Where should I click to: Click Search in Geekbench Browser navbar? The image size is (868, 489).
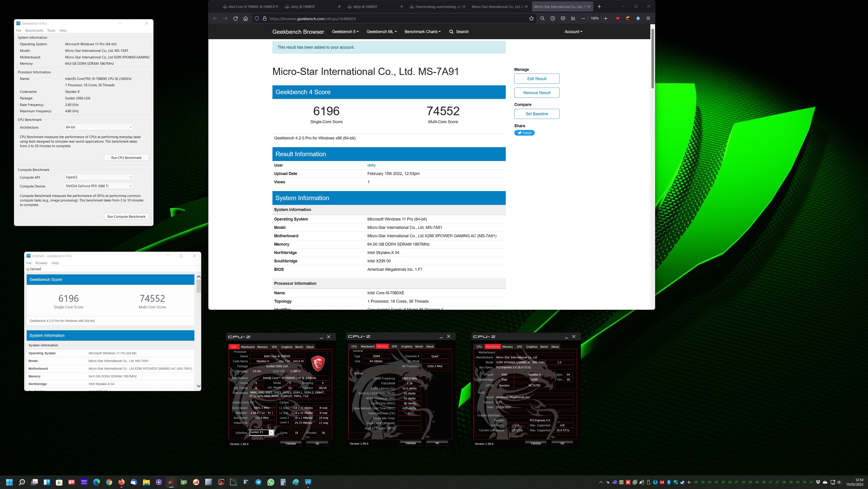(459, 32)
